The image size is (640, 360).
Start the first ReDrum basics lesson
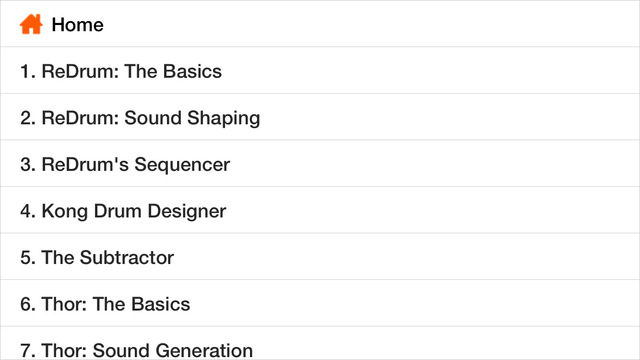tap(320, 70)
